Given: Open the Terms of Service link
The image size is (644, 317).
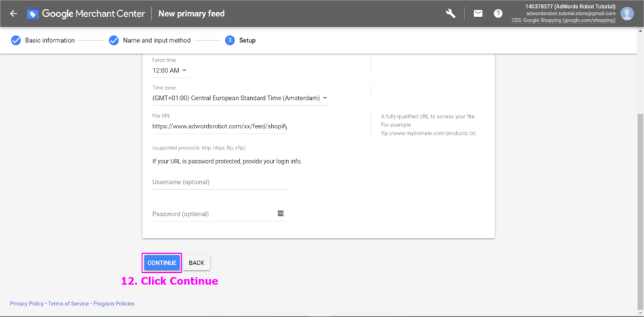Looking at the screenshot, I should (68, 304).
